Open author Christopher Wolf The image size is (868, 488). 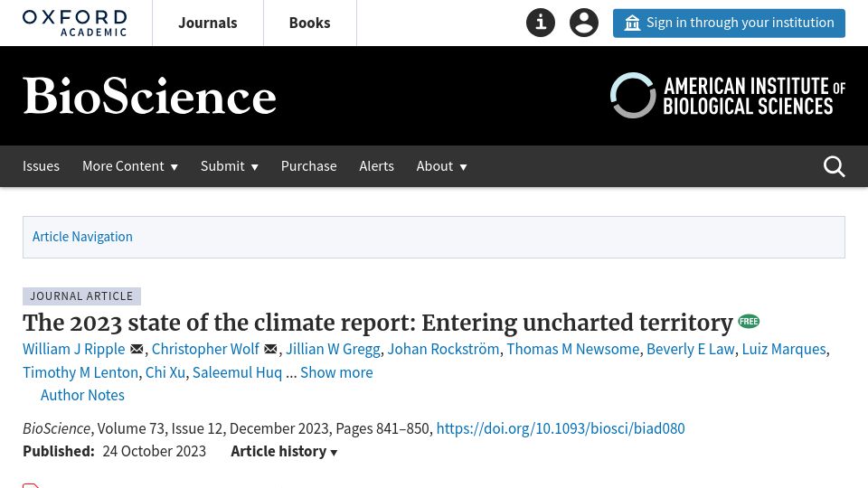[x=205, y=349]
